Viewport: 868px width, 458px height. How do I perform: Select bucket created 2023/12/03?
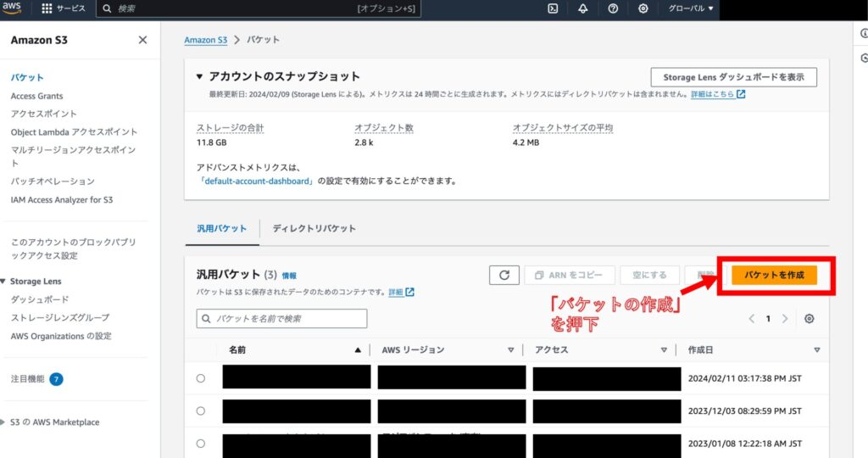pos(200,411)
